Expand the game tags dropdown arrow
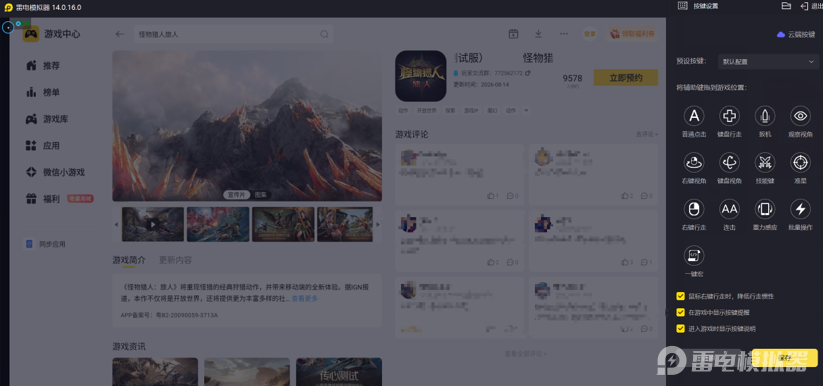The width and height of the screenshot is (823, 386). (x=526, y=111)
